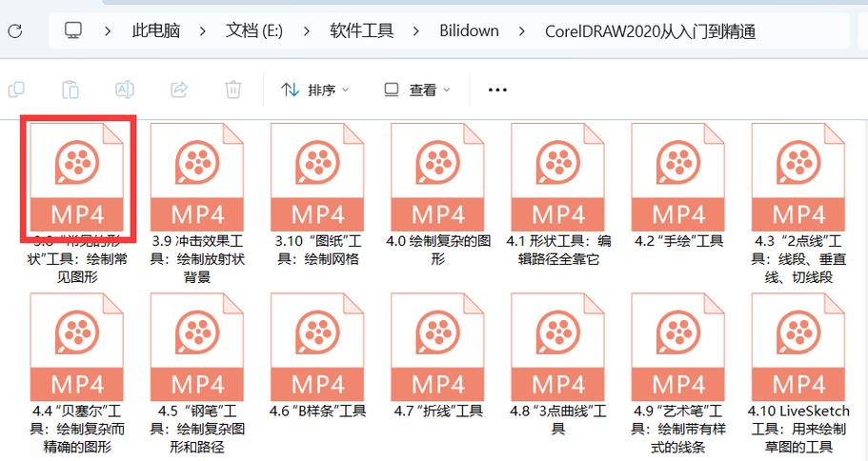Click the file name 4.7 "折线"工具
The image size is (868, 461).
(x=438, y=411)
